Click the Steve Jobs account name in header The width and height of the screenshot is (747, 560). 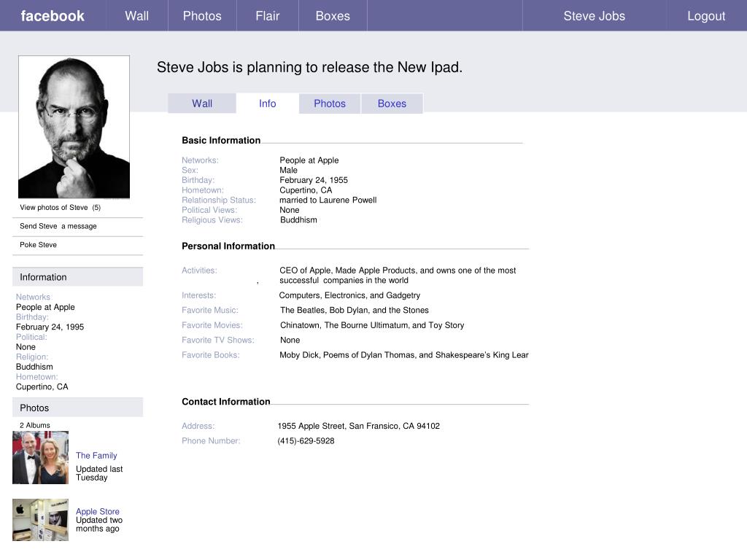tap(594, 16)
